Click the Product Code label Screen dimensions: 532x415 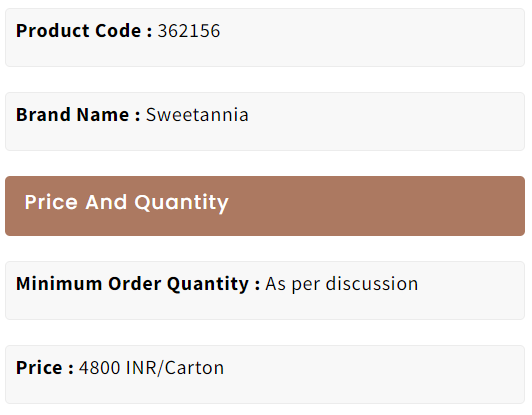pyautogui.click(x=84, y=31)
